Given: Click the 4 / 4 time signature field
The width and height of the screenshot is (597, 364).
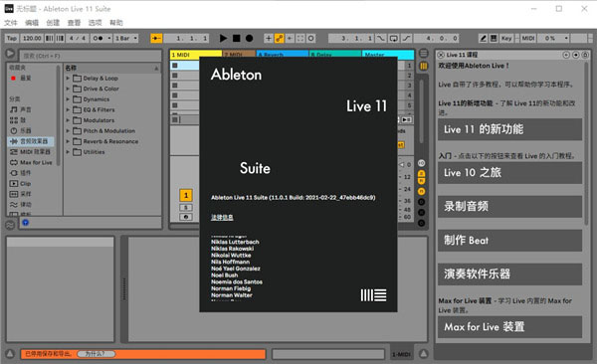Looking at the screenshot, I should [78, 38].
